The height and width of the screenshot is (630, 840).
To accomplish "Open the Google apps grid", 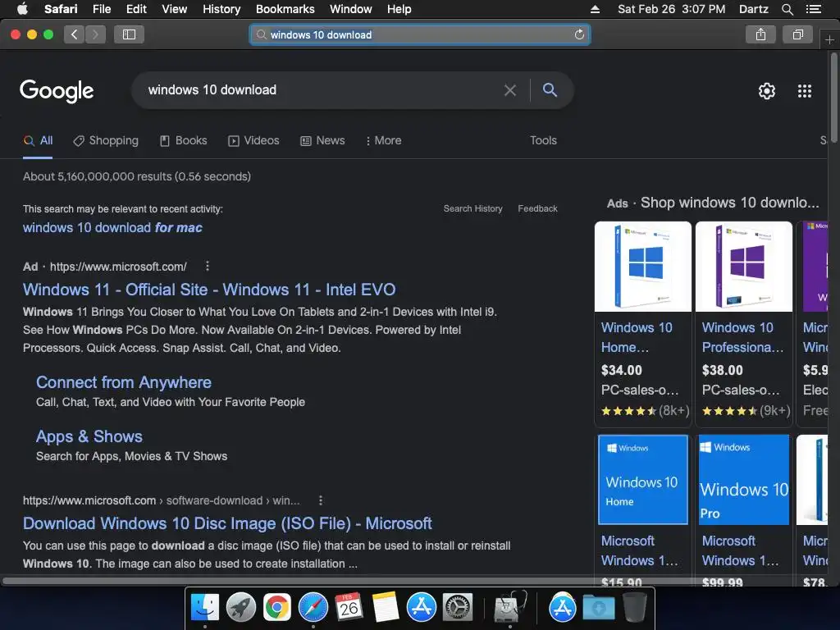I will [804, 91].
